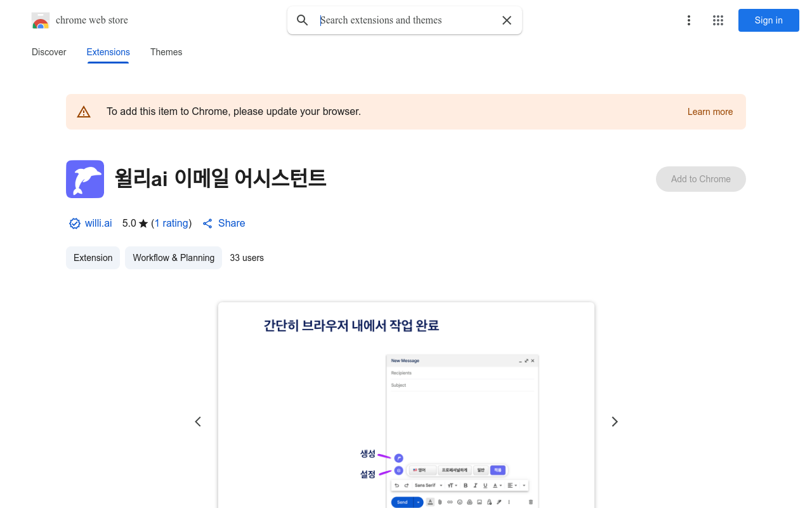Clear the search box with X icon
Screen dimensions: 812x508
tap(507, 20)
